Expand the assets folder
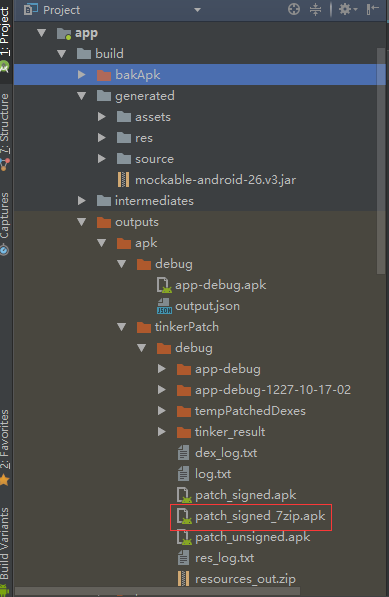The width and height of the screenshot is (389, 597). tap(101, 117)
